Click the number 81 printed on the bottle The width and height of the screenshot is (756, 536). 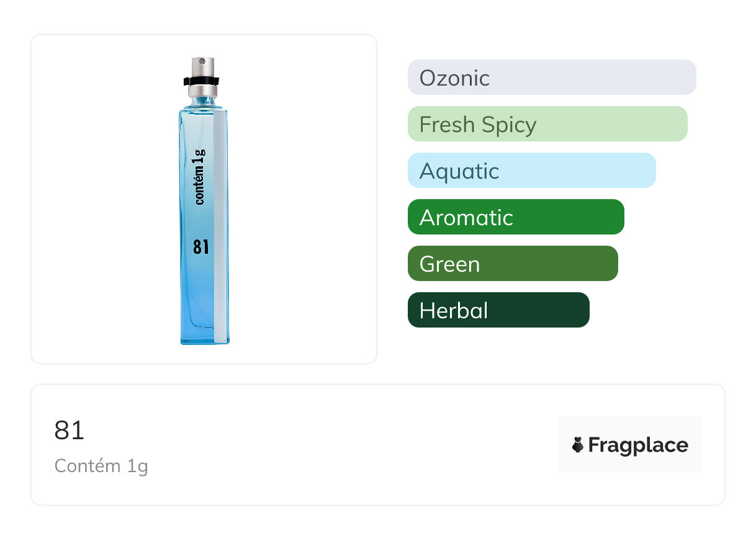point(201,247)
